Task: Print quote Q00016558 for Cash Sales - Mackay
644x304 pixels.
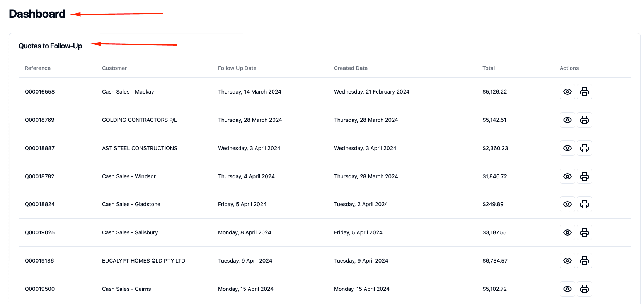Action: click(584, 92)
